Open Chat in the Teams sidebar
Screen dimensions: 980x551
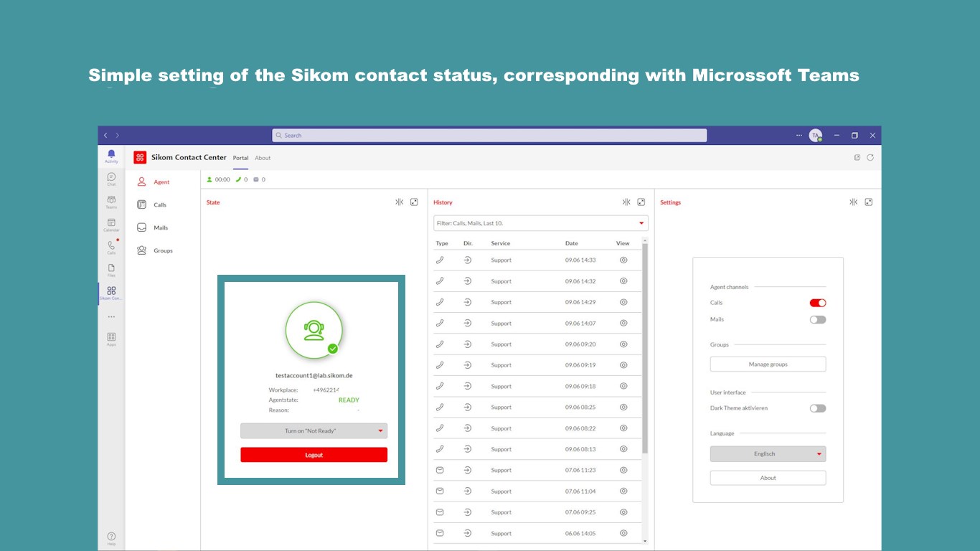coord(111,179)
